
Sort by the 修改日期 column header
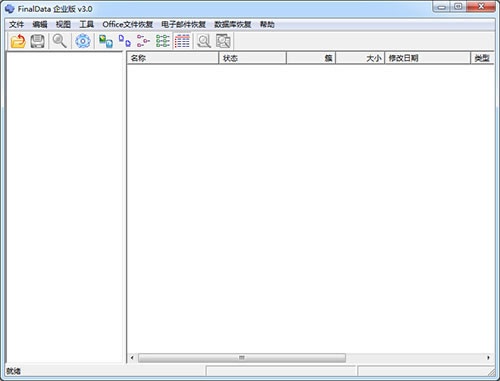tap(428, 58)
